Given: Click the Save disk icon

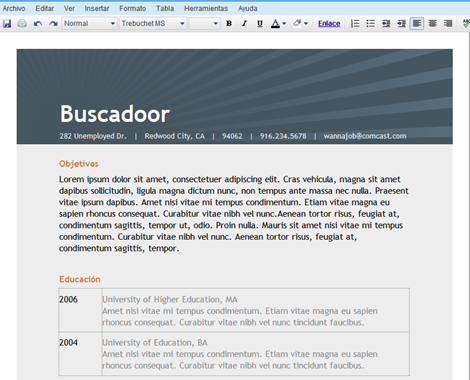Looking at the screenshot, I should coord(7,24).
